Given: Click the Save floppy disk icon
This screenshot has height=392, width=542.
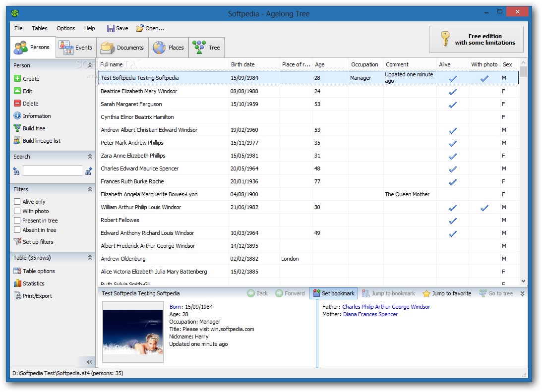Looking at the screenshot, I should tap(111, 28).
